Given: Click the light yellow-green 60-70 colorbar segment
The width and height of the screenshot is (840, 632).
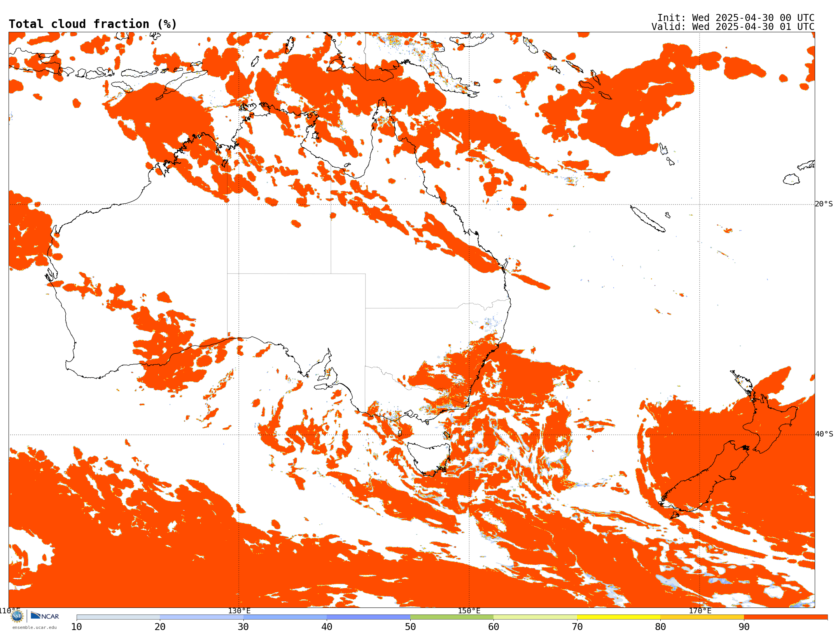Looking at the screenshot, I should (x=535, y=617).
